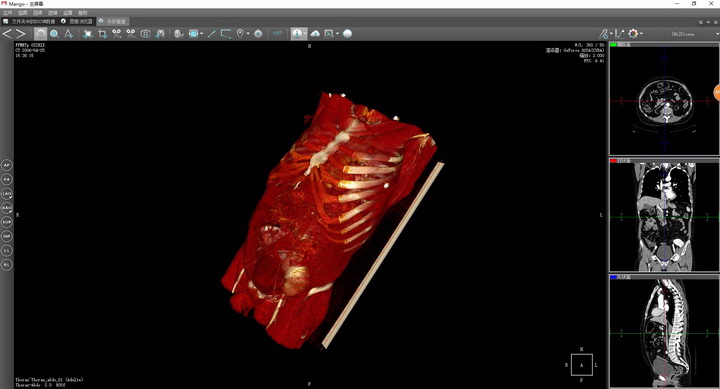Open the info overlay dropdown arrow
Viewport: 720px width, 389px height.
(x=304, y=34)
